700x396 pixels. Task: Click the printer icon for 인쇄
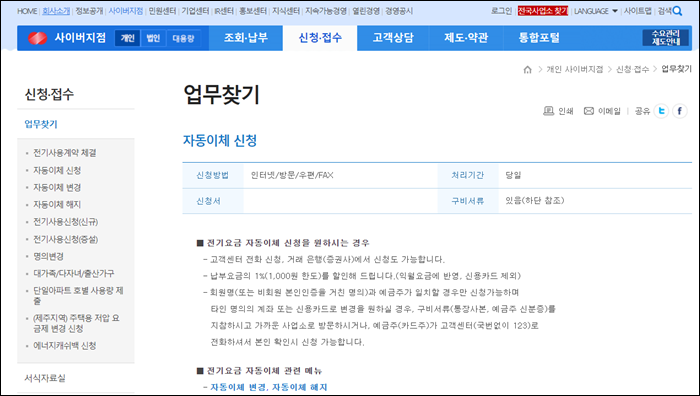[548, 111]
